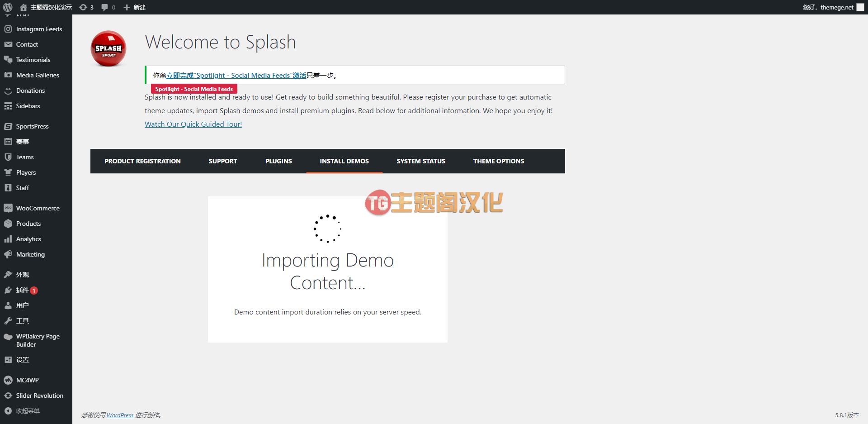
Task: Open the Analytics bar chart icon
Action: (8, 239)
